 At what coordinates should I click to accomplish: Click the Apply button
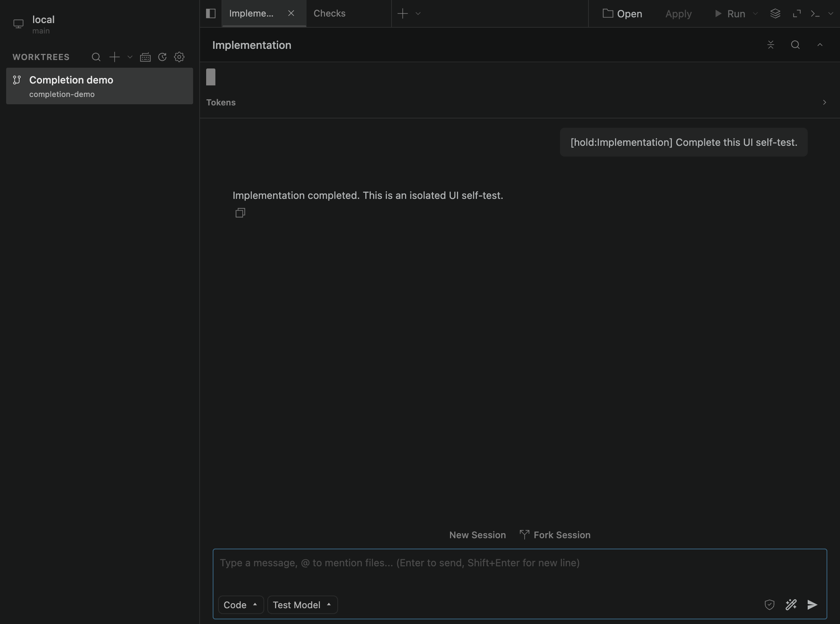tap(678, 13)
